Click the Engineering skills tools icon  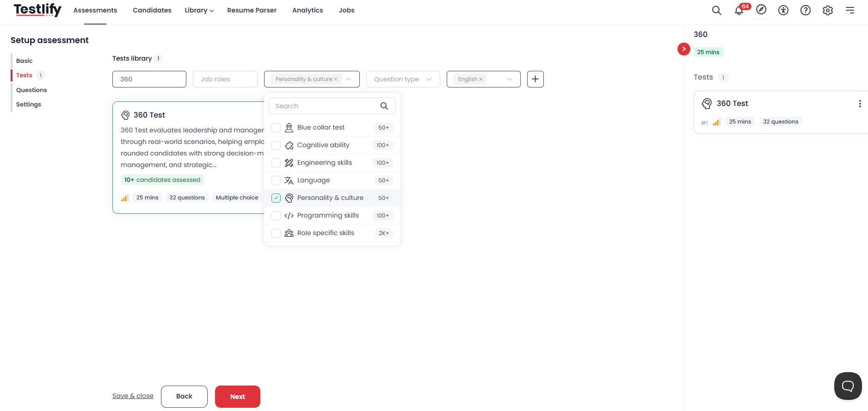click(289, 163)
